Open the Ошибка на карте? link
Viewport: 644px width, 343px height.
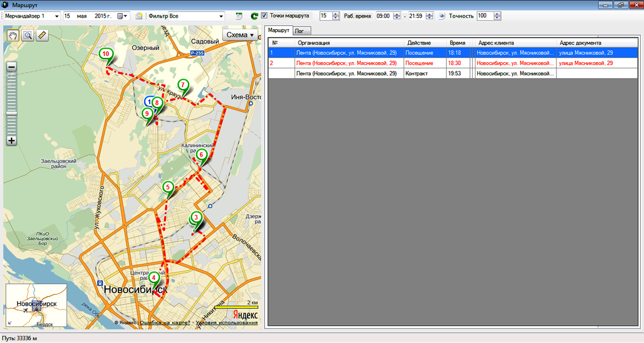pos(165,323)
